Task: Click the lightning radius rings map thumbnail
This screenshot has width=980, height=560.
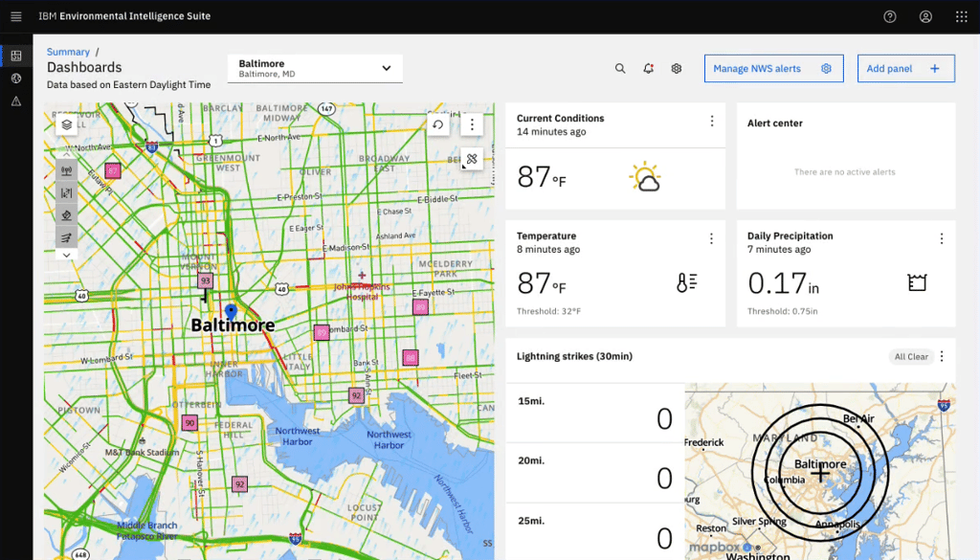Action: (x=820, y=472)
